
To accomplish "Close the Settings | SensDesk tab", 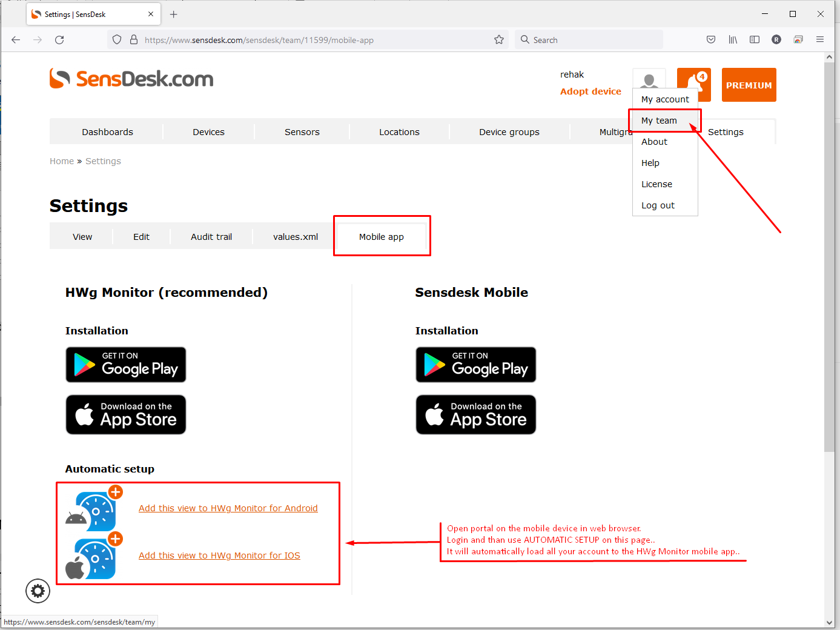I will [151, 14].
